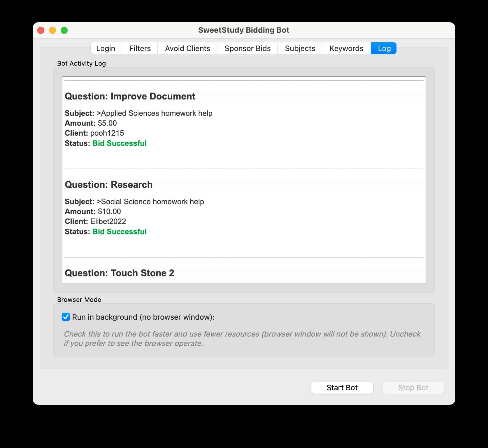
Task: Open the Subjects tab
Action: click(x=300, y=48)
